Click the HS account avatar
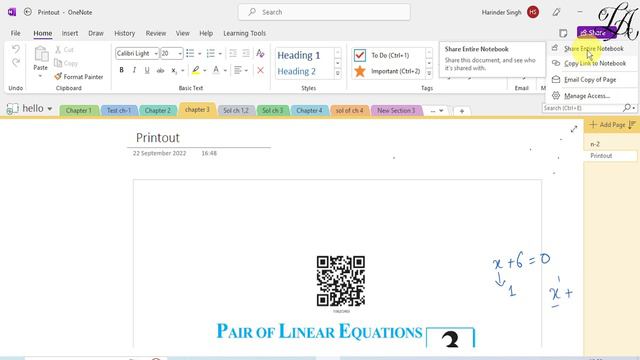 tap(533, 12)
